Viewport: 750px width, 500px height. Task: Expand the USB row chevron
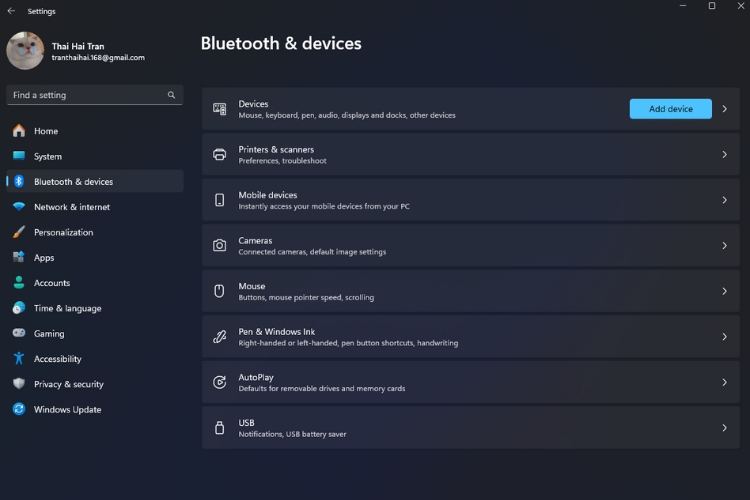pyautogui.click(x=724, y=428)
